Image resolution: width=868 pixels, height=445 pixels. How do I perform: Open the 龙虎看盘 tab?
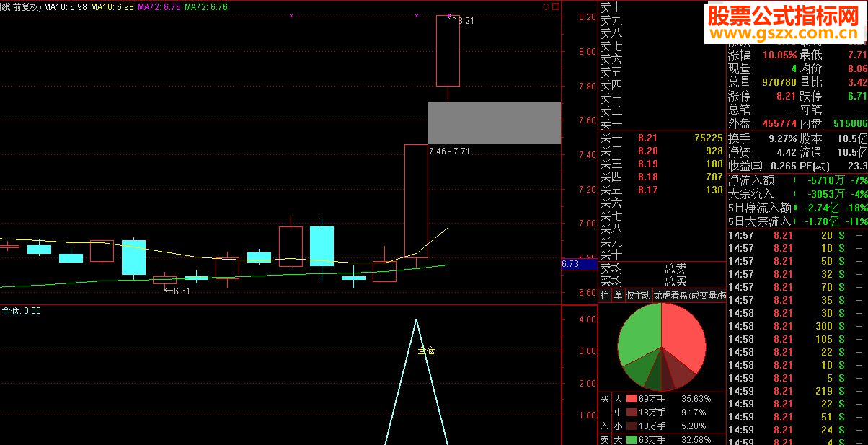689,295
